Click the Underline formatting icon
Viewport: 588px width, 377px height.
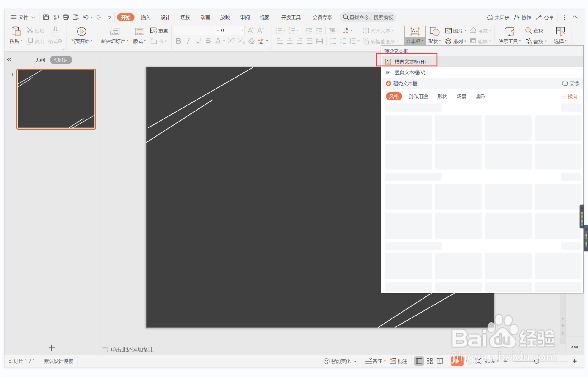(198, 41)
